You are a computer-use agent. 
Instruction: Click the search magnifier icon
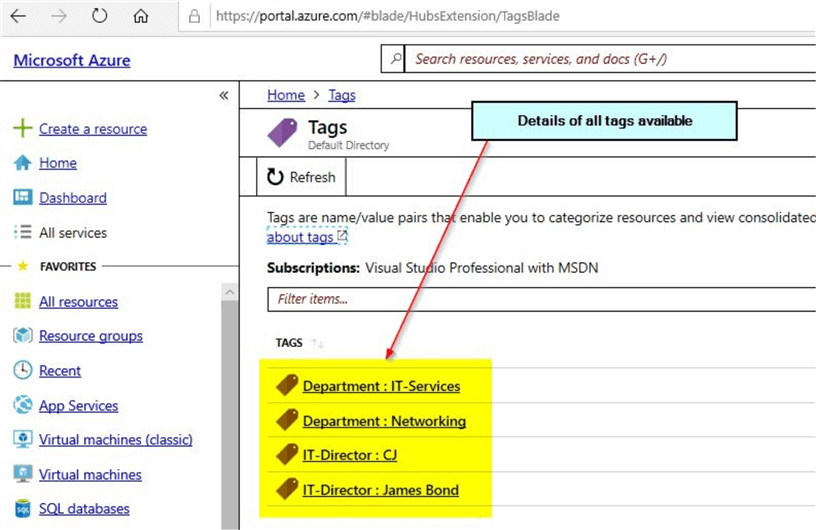click(395, 58)
